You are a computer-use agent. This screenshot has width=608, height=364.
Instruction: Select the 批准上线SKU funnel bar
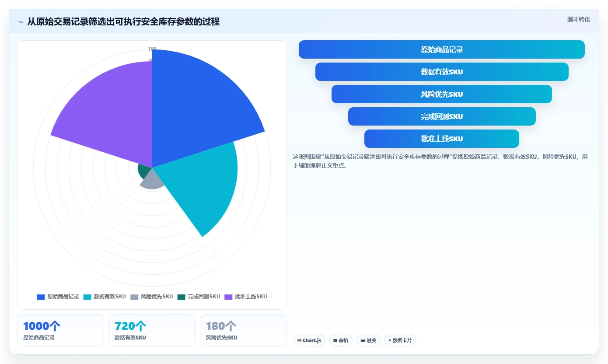click(x=442, y=139)
